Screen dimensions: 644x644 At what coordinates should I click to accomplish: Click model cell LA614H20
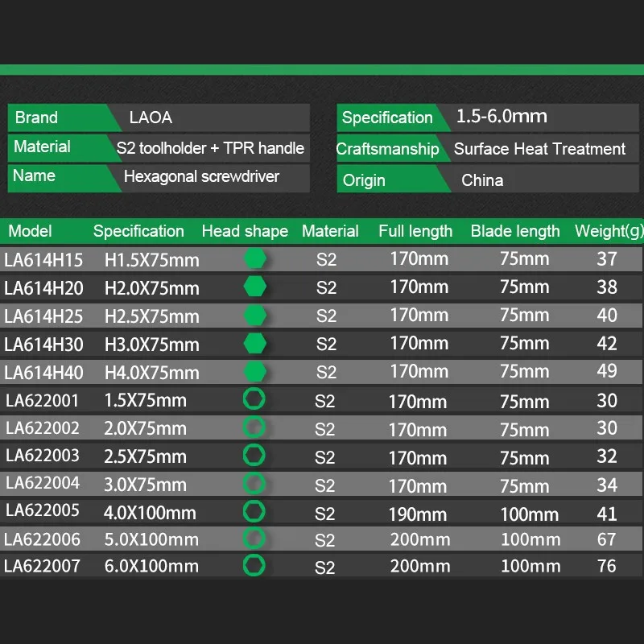(43, 288)
